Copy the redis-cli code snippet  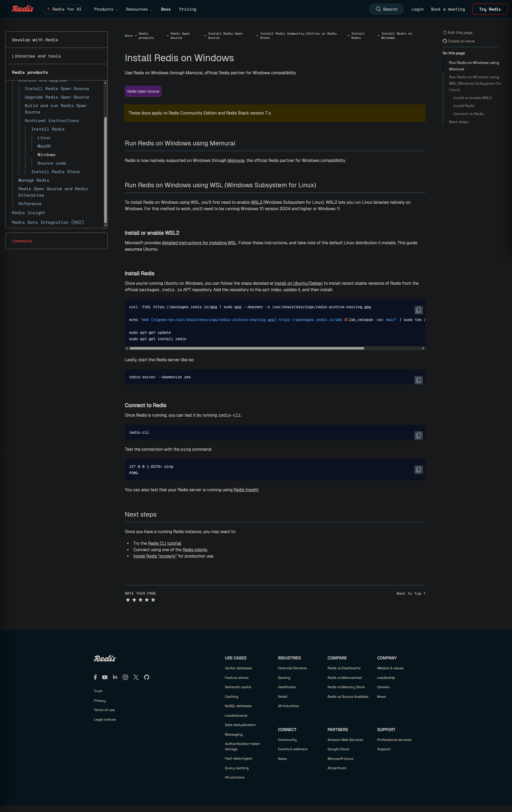click(419, 435)
